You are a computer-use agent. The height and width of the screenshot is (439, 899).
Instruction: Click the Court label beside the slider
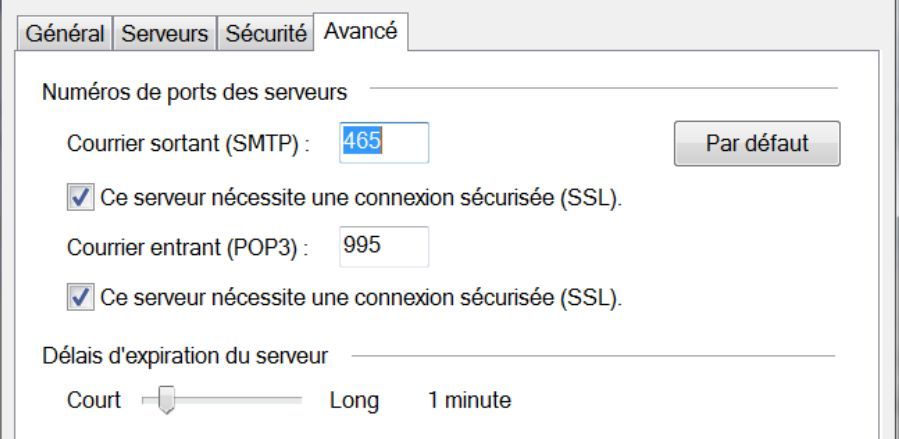pos(93,402)
